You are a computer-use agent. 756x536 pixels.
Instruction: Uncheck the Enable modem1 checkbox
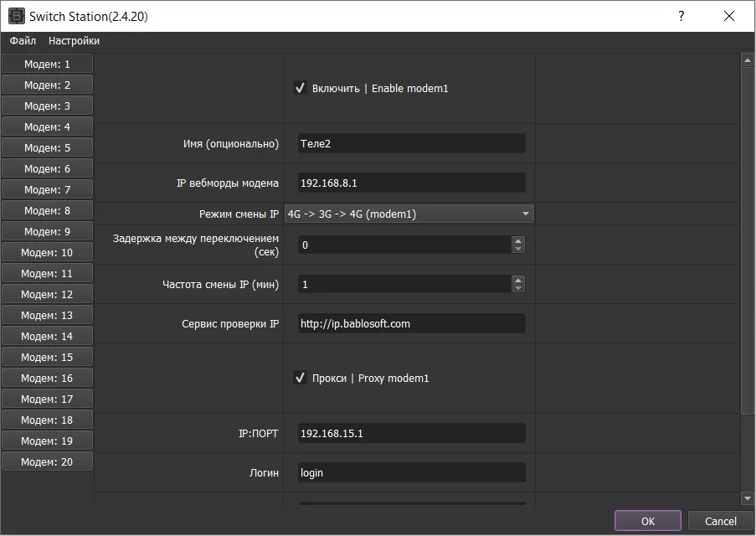300,88
